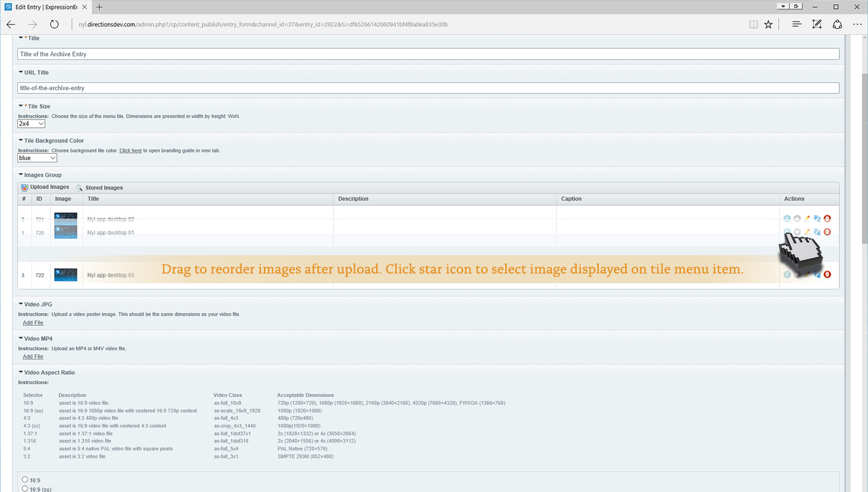Click the 'Click here' branding guide link

pyautogui.click(x=130, y=151)
